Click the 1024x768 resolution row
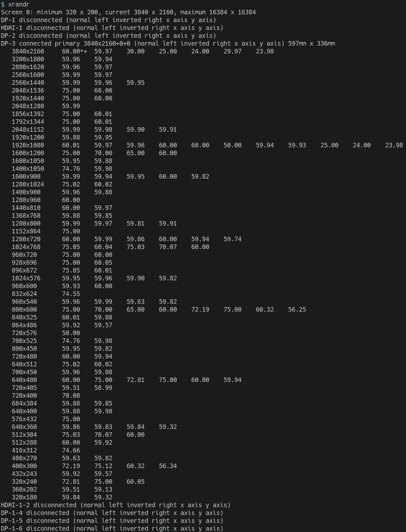Viewport: 406px width, 532px height. [110, 247]
